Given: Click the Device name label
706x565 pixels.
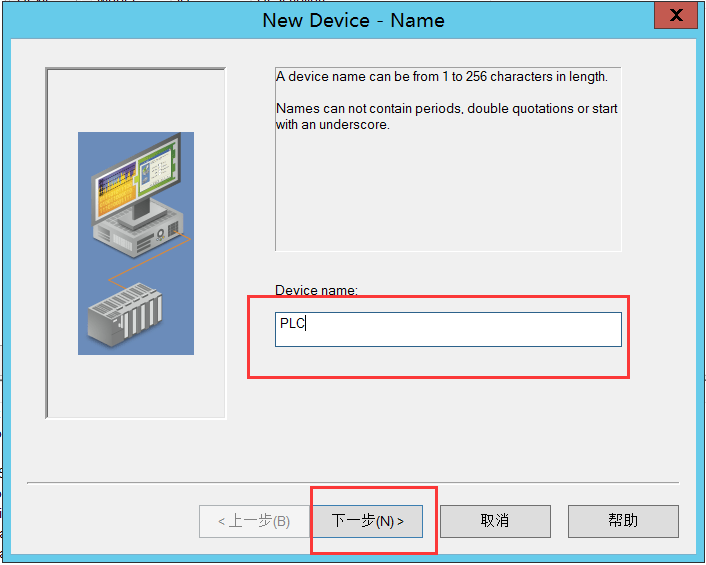Looking at the screenshot, I should (x=316, y=291).
